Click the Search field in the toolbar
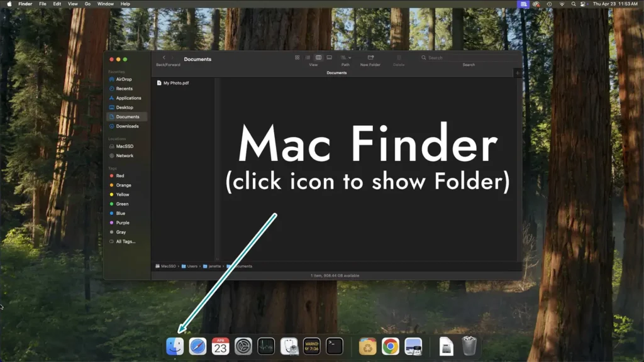 pyautogui.click(x=440, y=57)
